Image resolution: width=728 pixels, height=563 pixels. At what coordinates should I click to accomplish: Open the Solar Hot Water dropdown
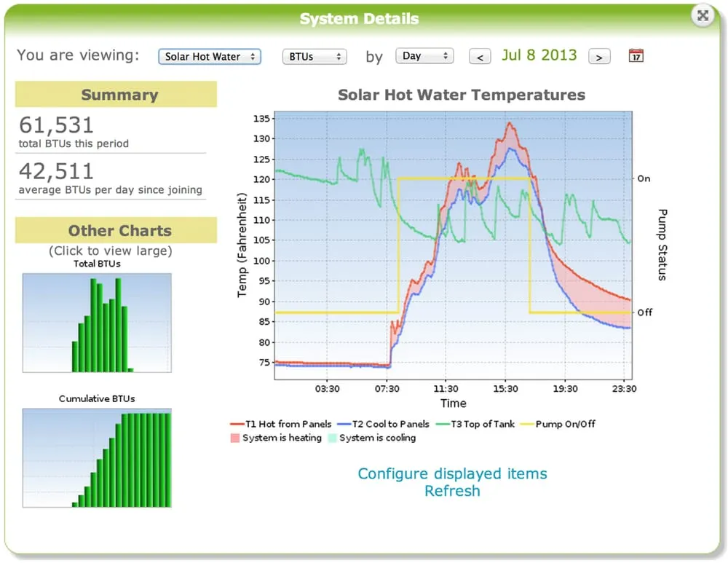pyautogui.click(x=210, y=57)
